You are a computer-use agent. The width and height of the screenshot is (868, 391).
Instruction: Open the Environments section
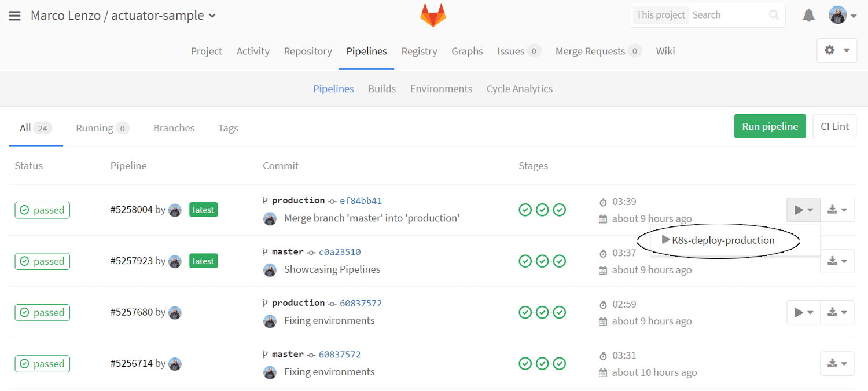tap(441, 89)
